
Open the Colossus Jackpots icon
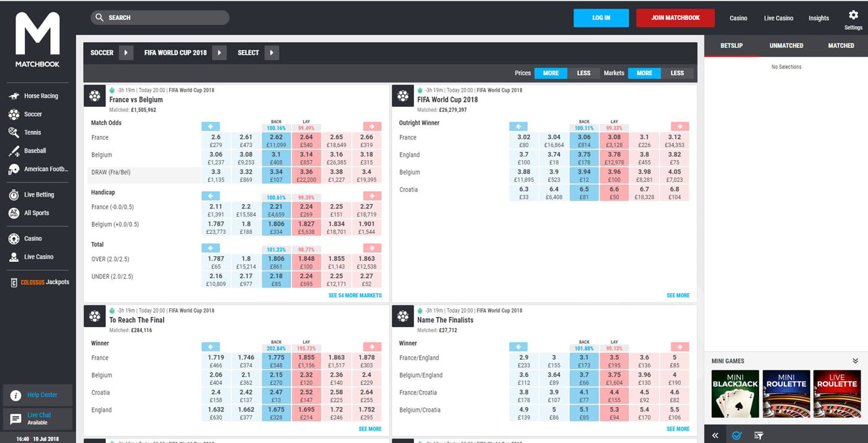tap(14, 282)
